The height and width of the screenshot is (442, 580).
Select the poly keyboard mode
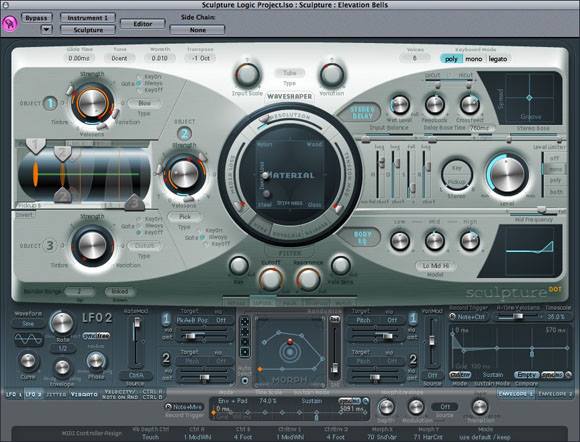[x=451, y=59]
